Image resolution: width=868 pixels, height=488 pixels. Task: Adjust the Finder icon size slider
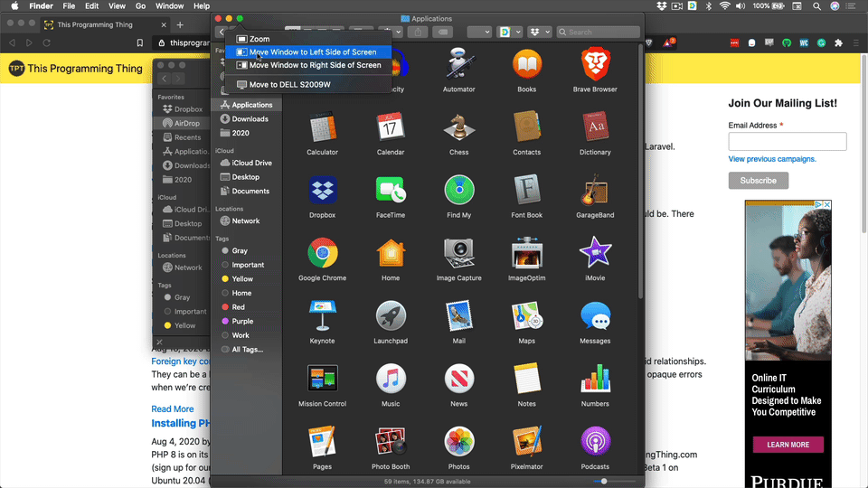[x=604, y=481]
